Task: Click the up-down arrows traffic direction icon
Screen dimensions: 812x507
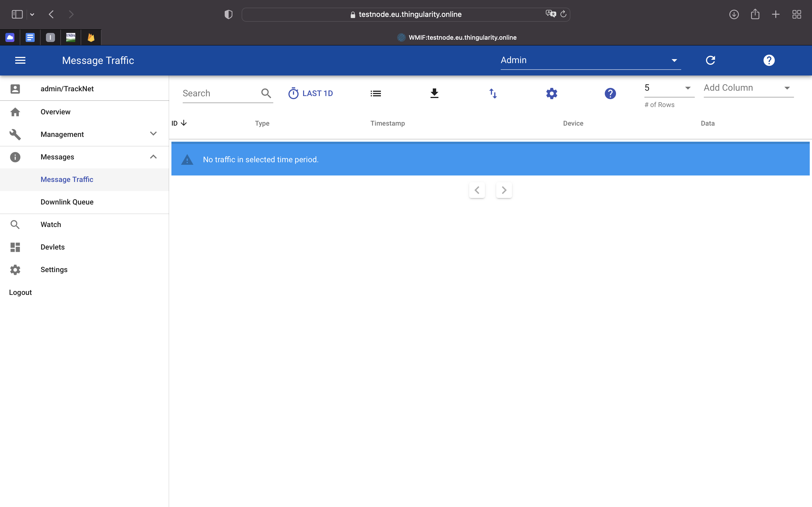Action: point(493,93)
